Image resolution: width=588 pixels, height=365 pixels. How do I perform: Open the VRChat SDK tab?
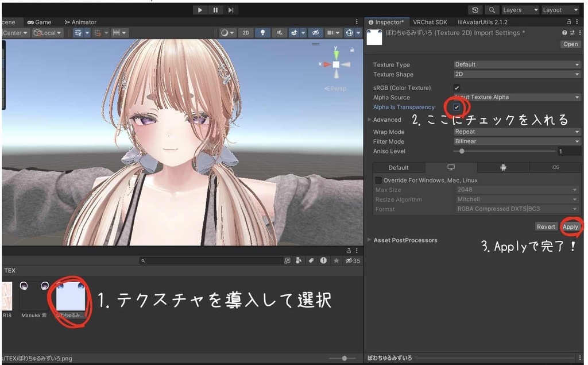coord(430,22)
